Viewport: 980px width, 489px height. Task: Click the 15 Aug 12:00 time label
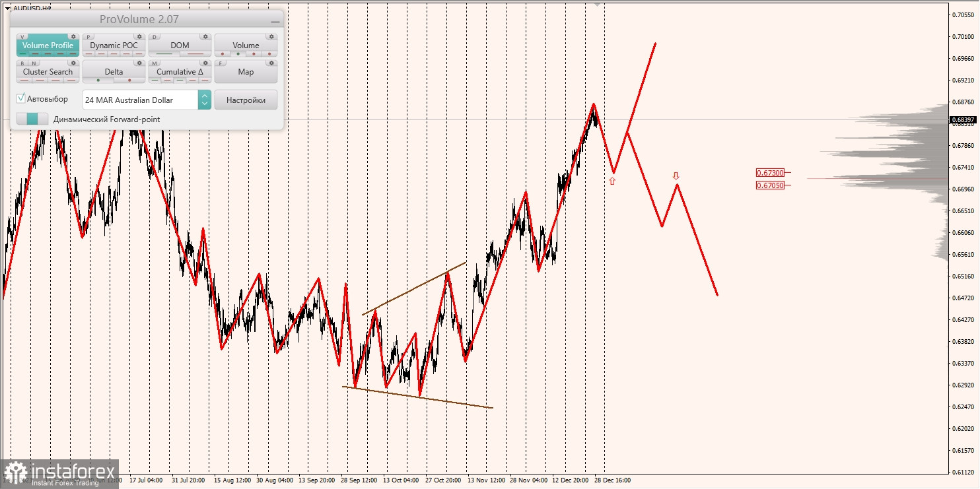click(x=232, y=480)
